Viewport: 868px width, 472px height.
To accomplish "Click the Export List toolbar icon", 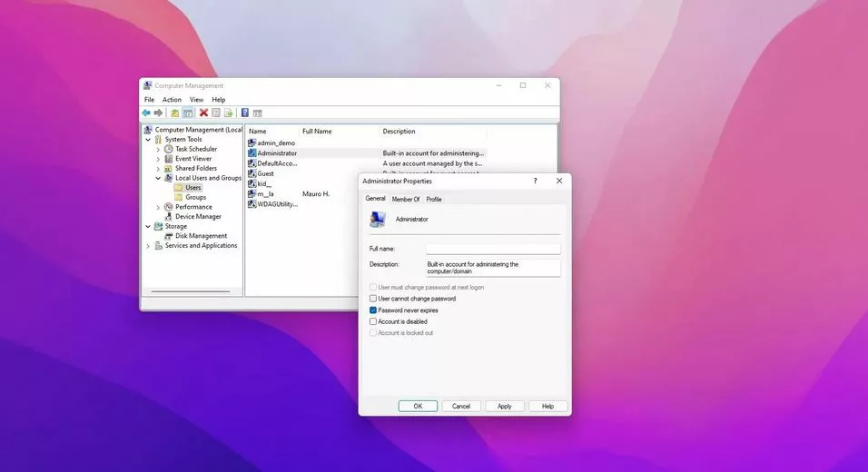I will click(x=228, y=113).
